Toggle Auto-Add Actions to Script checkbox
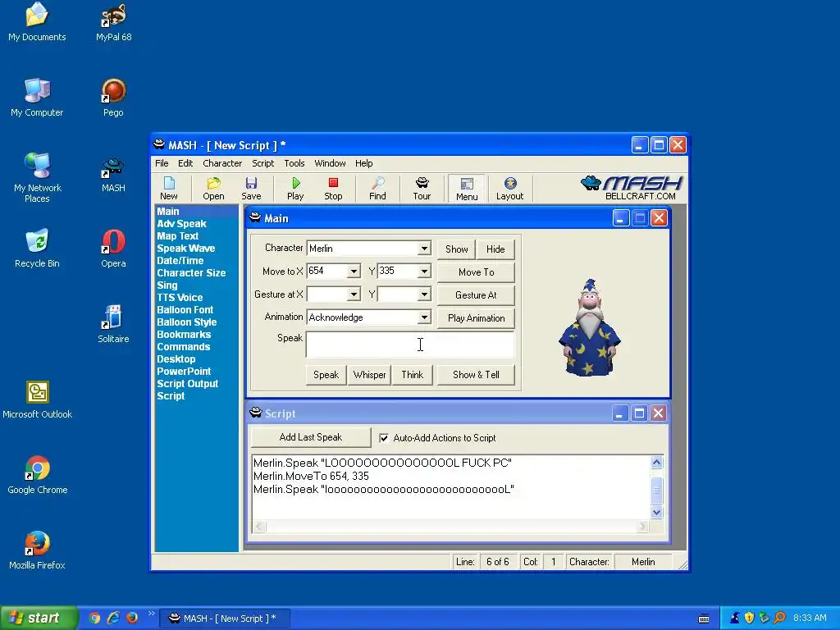The height and width of the screenshot is (630, 840). (384, 438)
